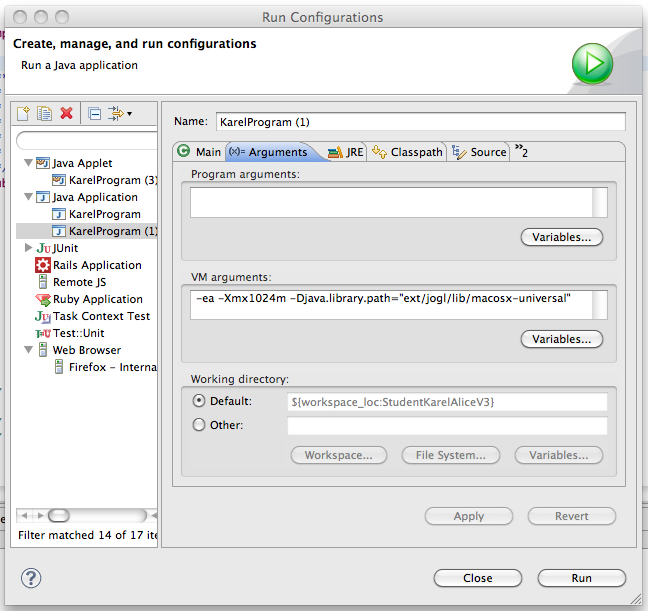
Task: Click the Java Applet category icon
Action: point(43,163)
